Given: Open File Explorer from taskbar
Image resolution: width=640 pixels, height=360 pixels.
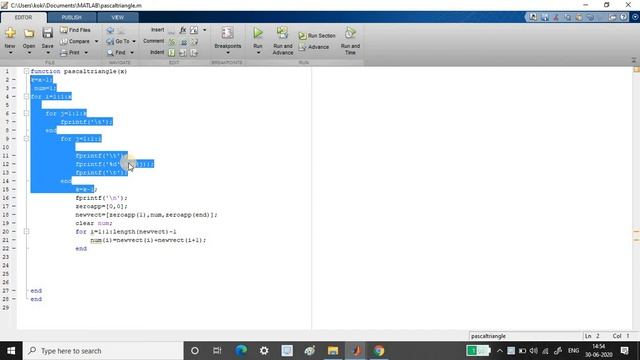Looking at the screenshot, I should pyautogui.click(x=333, y=351).
